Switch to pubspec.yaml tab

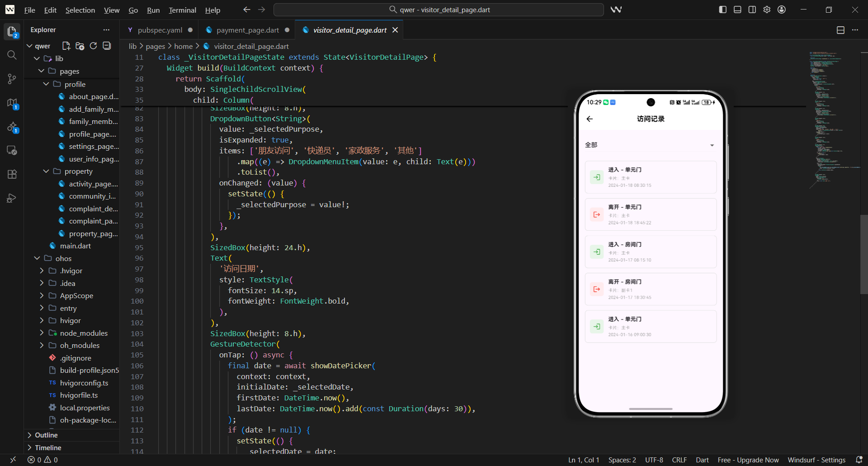160,30
